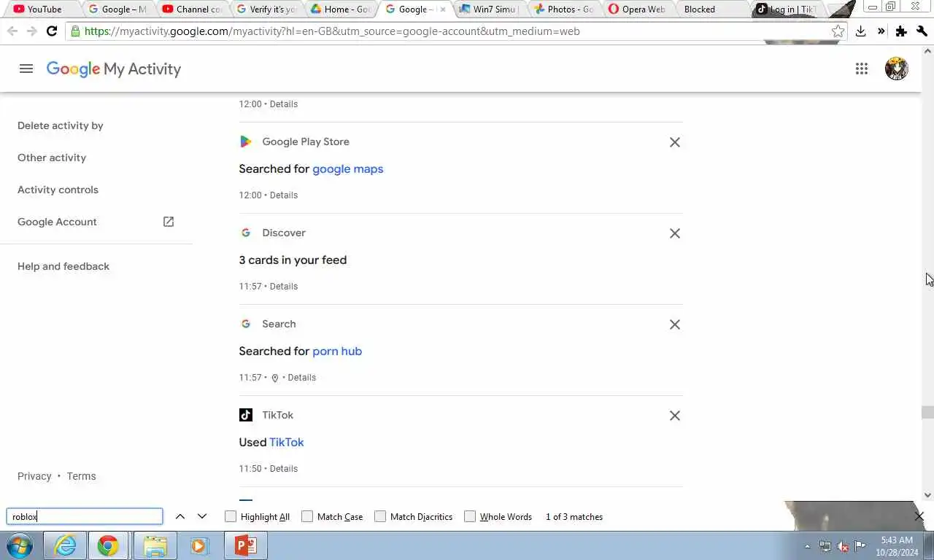
Task: Open Delete activity by
Action: (x=61, y=125)
